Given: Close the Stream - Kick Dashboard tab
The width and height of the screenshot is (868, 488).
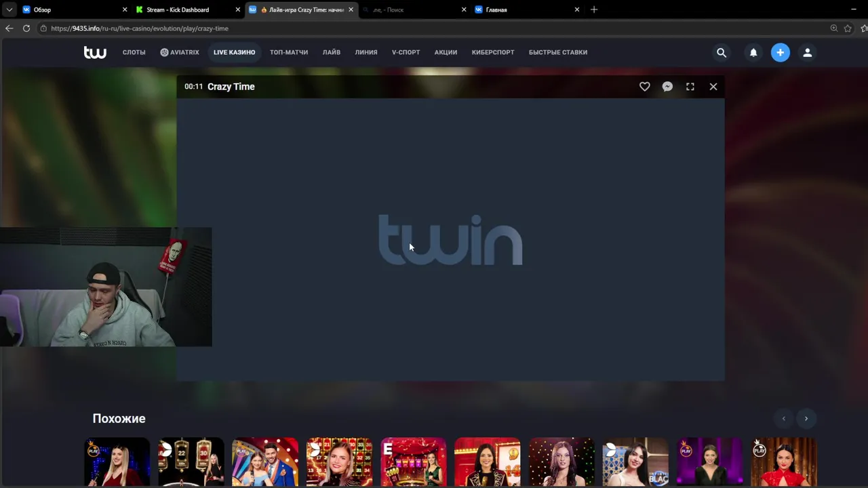Looking at the screenshot, I should [238, 9].
